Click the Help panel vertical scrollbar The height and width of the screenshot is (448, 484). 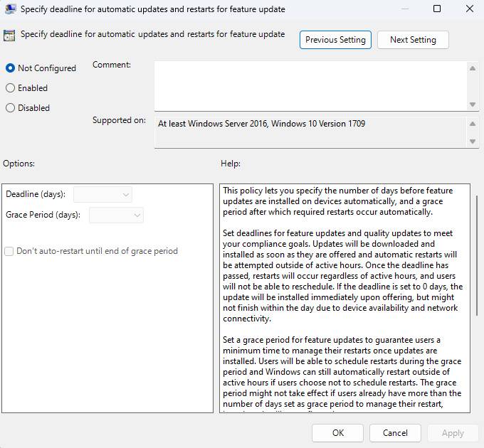coord(477,255)
